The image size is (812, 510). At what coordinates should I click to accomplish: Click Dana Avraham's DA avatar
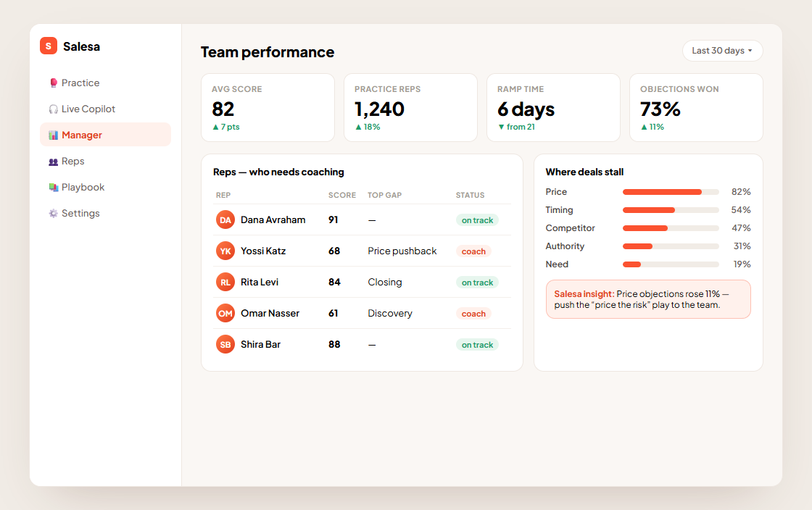pyautogui.click(x=225, y=220)
